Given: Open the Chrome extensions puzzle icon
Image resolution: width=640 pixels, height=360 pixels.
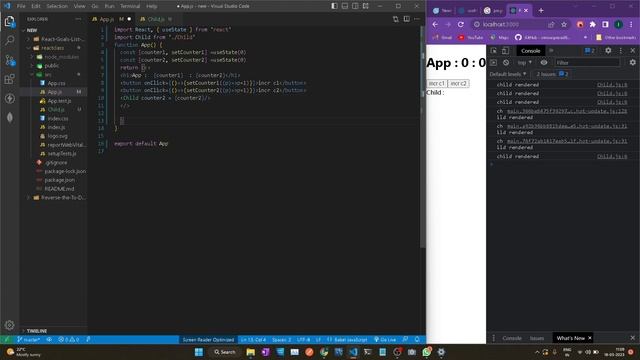Looking at the screenshot, I should coord(593,24).
